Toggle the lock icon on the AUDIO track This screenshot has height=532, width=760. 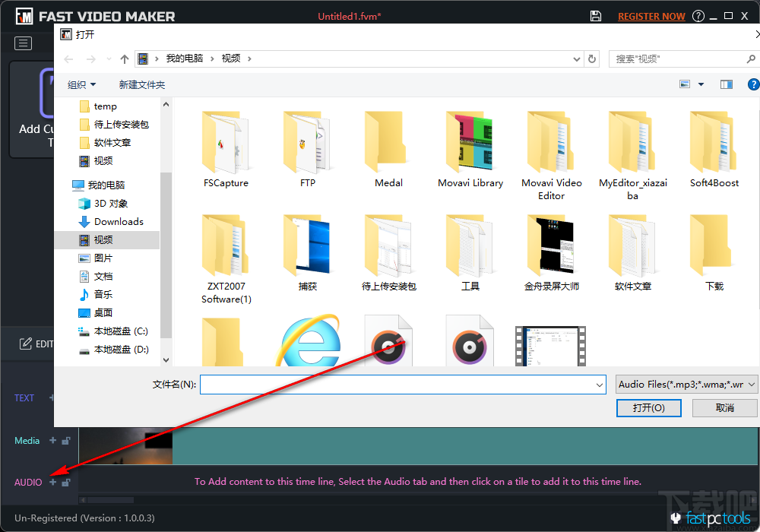coord(65,483)
